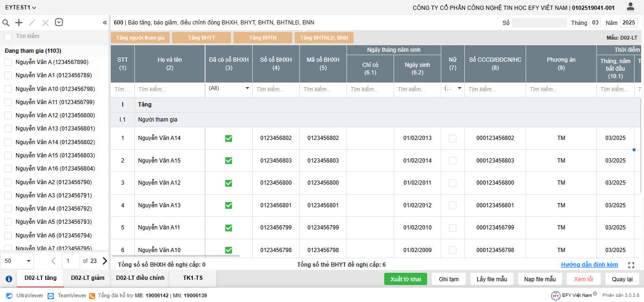The height and width of the screenshot is (302, 644).
Task: Check Nguyễn Văn A2 (0123456790)
Action: point(8,182)
